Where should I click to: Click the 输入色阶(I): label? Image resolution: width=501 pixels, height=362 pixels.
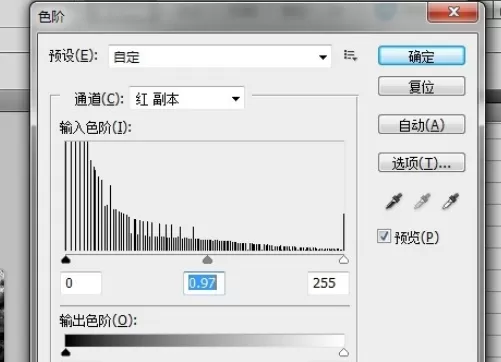(x=96, y=127)
